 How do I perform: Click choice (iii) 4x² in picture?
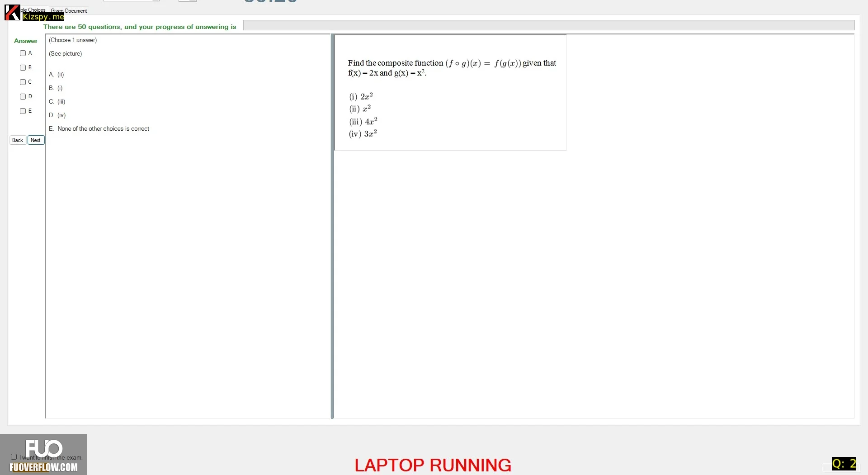(363, 121)
